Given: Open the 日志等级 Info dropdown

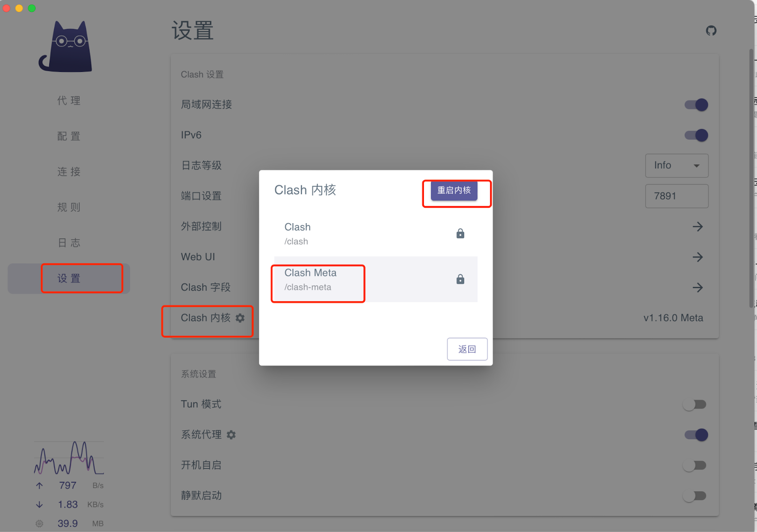Looking at the screenshot, I should click(677, 166).
